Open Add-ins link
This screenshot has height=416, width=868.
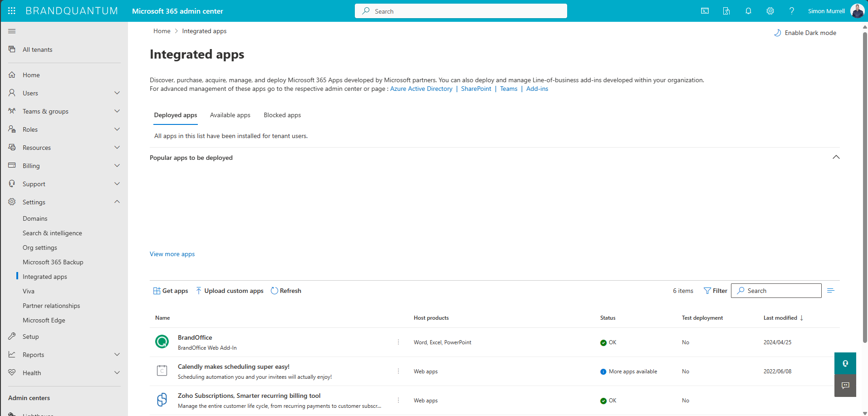537,89
